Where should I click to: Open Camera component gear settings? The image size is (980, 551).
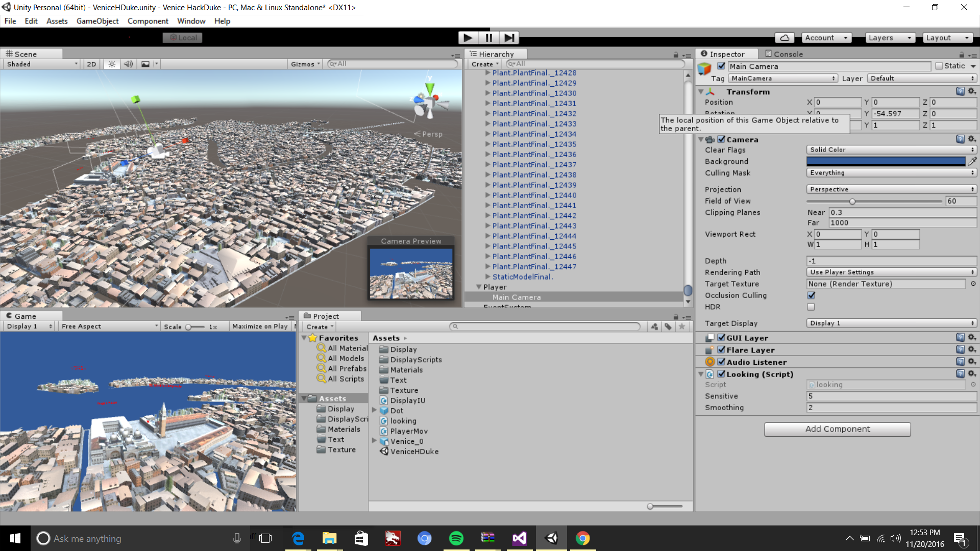point(972,139)
